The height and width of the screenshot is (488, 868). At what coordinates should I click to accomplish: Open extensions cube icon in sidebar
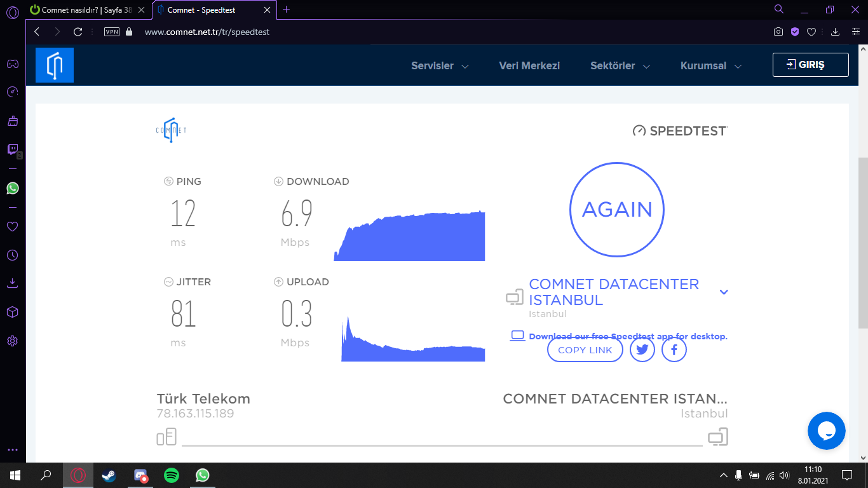click(x=12, y=312)
